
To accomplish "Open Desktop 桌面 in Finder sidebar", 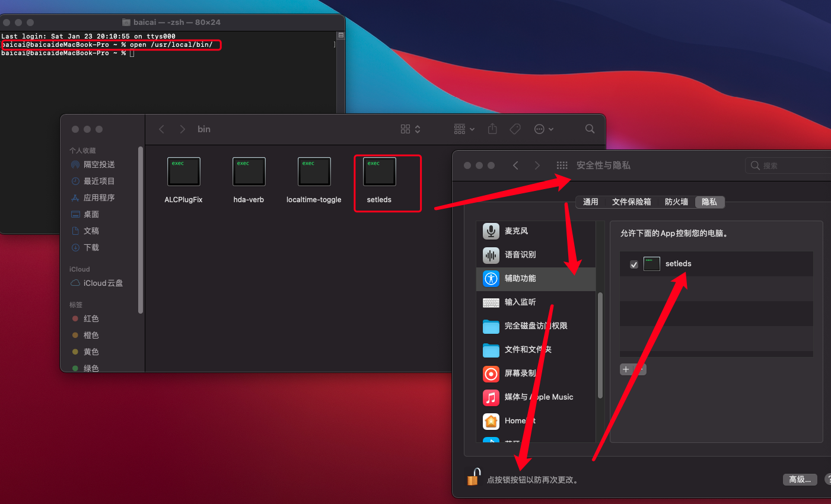I will (x=85, y=214).
